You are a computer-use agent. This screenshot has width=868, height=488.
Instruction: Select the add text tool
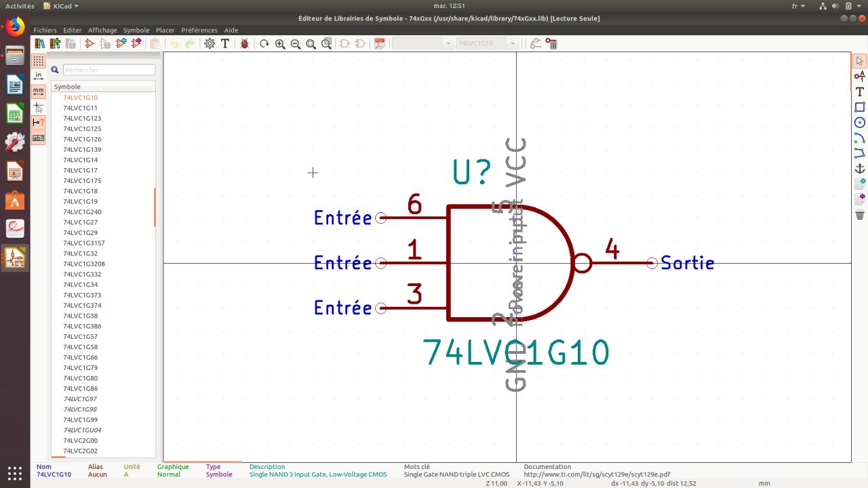point(860,91)
